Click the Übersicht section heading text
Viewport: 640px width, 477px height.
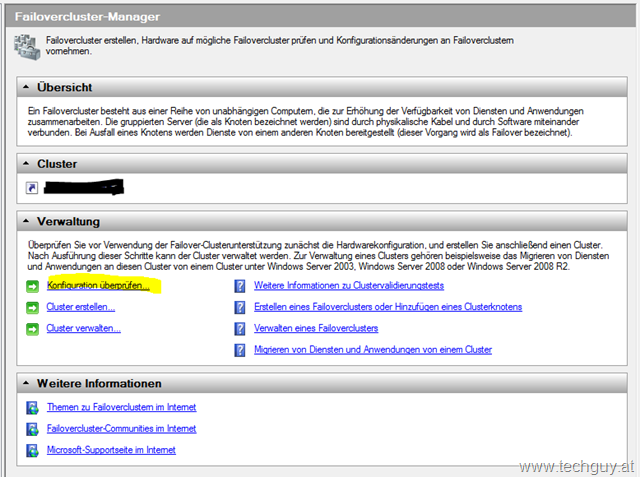(64, 87)
